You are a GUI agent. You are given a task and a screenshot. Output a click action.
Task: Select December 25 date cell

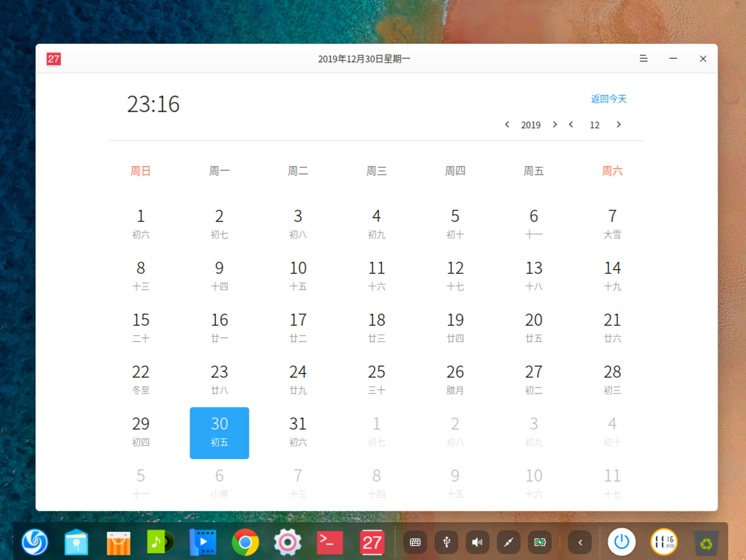point(376,380)
